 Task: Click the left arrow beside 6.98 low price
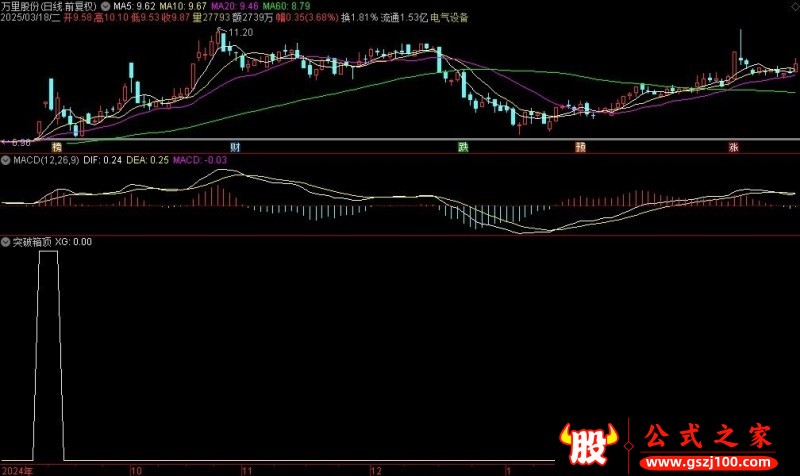coord(5,142)
